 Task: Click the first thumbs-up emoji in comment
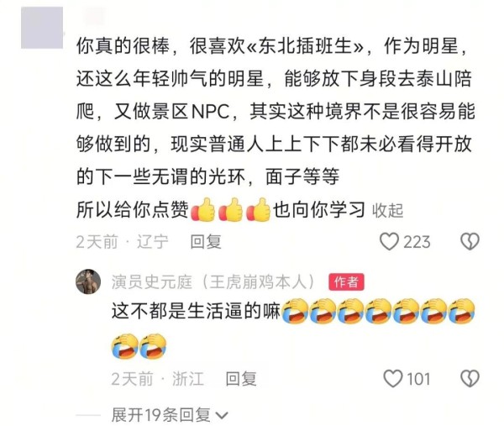(203, 209)
